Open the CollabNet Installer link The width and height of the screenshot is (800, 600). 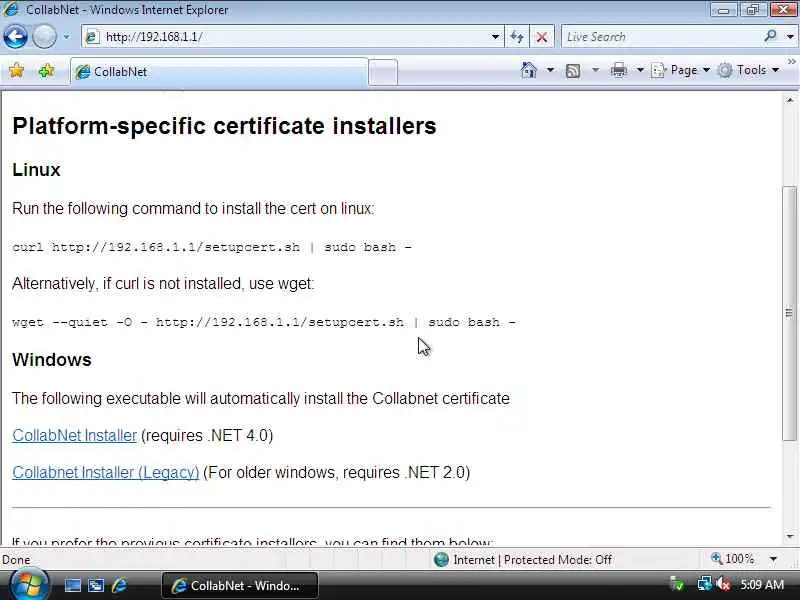(74, 435)
